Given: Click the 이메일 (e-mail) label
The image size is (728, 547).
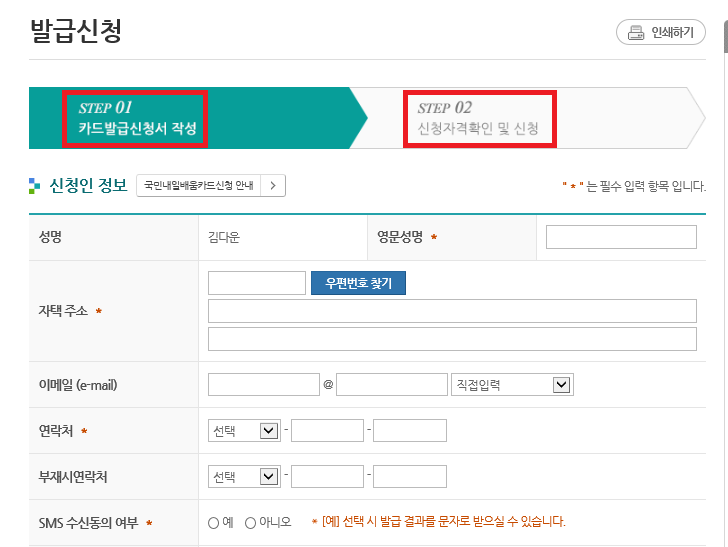Looking at the screenshot, I should point(78,384).
